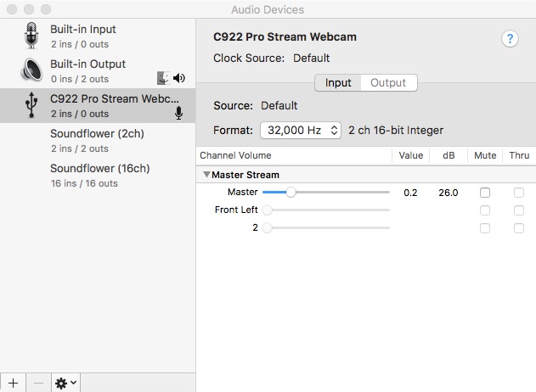Mute the Master channel
Image resolution: width=536 pixels, height=392 pixels.
[485, 193]
